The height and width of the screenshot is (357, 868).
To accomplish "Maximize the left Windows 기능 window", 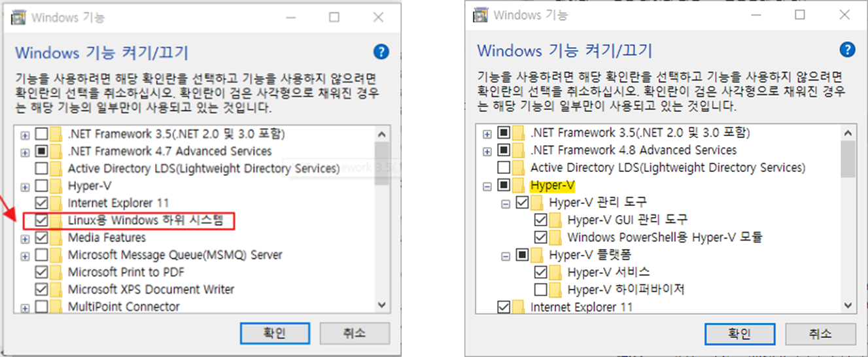I will coord(334,18).
